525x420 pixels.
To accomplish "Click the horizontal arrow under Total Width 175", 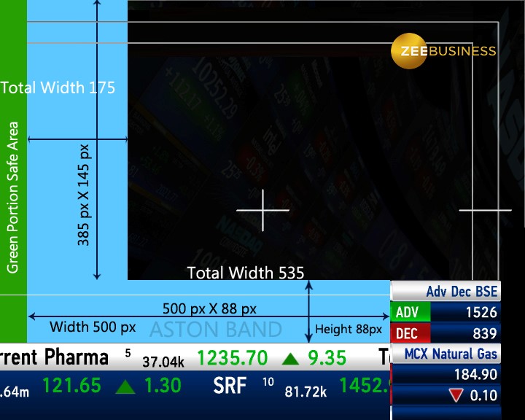I will coord(77,138).
